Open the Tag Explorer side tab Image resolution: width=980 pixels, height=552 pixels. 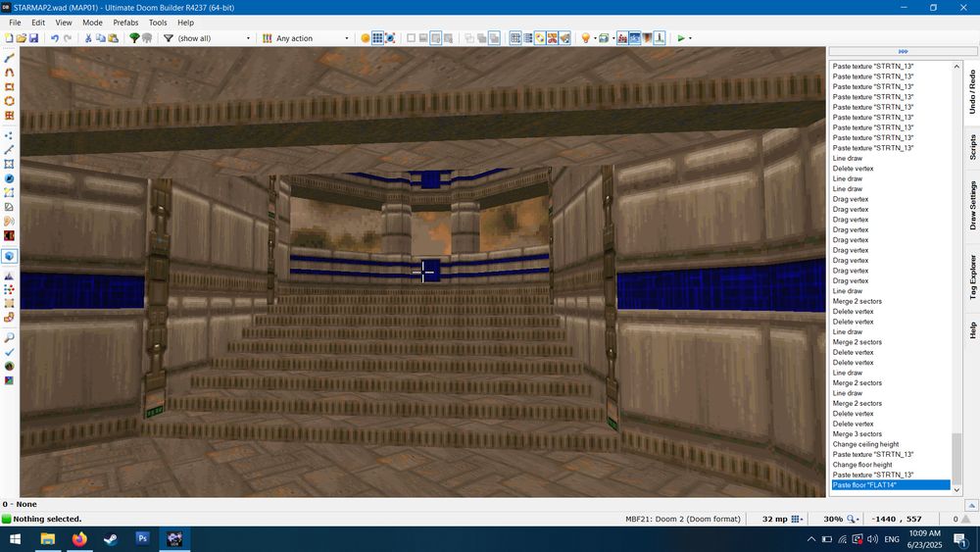tap(972, 276)
